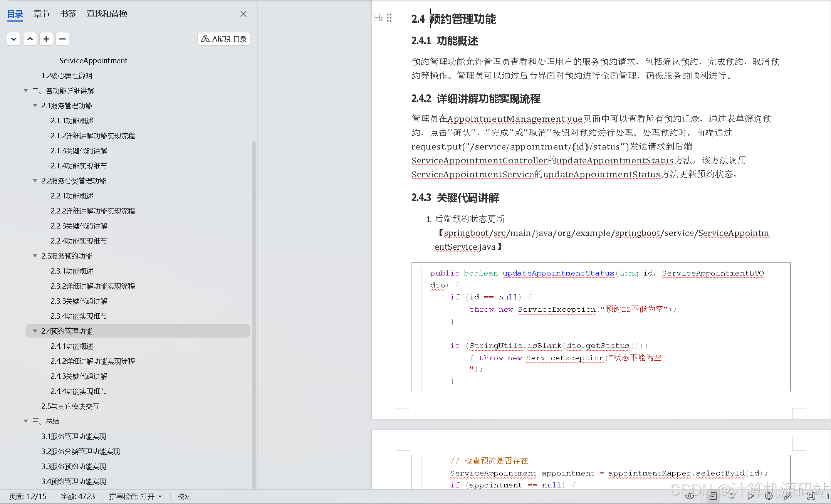Collapse the 三、总结 node
831x504 pixels.
click(x=26, y=421)
